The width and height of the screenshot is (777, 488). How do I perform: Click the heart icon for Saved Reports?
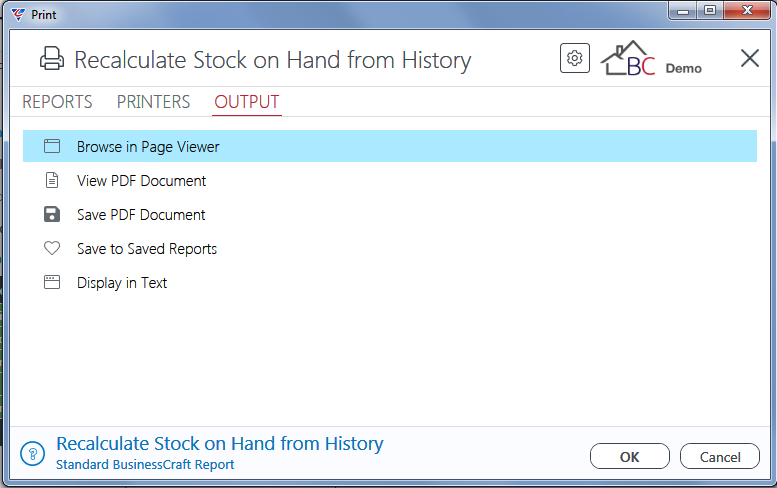click(x=52, y=248)
